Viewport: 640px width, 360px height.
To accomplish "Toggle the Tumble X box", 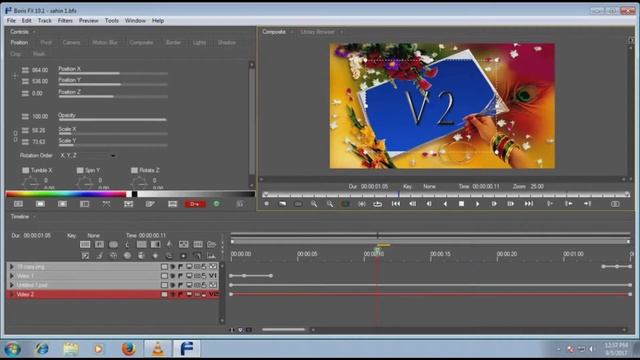I will pos(26,170).
